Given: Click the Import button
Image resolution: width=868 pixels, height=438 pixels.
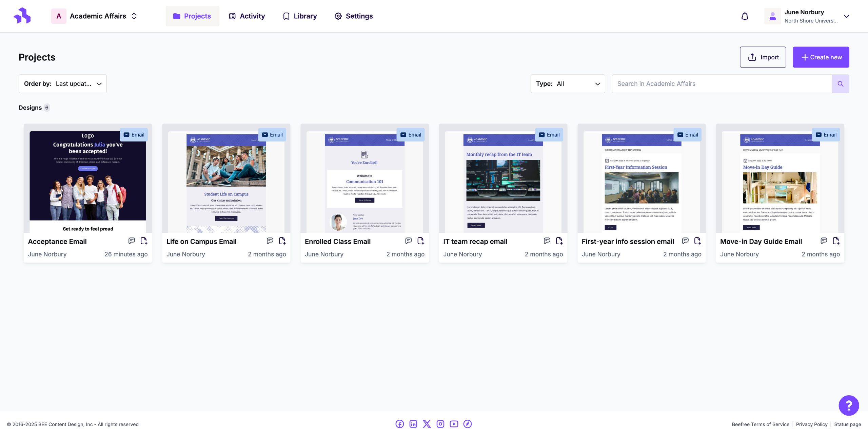Looking at the screenshot, I should 763,57.
